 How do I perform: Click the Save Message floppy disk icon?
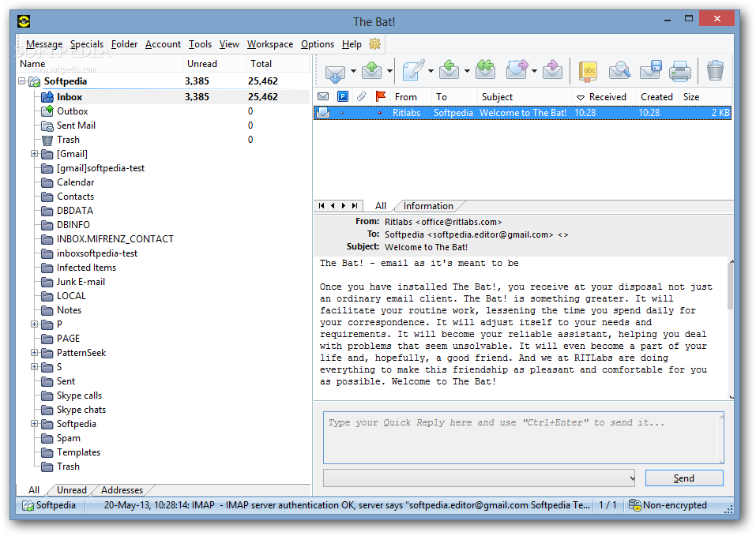click(x=650, y=71)
